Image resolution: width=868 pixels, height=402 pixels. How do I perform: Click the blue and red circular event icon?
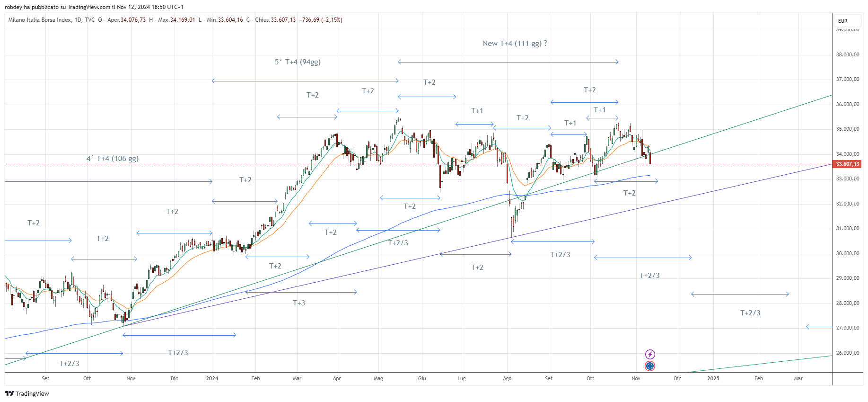(650, 366)
